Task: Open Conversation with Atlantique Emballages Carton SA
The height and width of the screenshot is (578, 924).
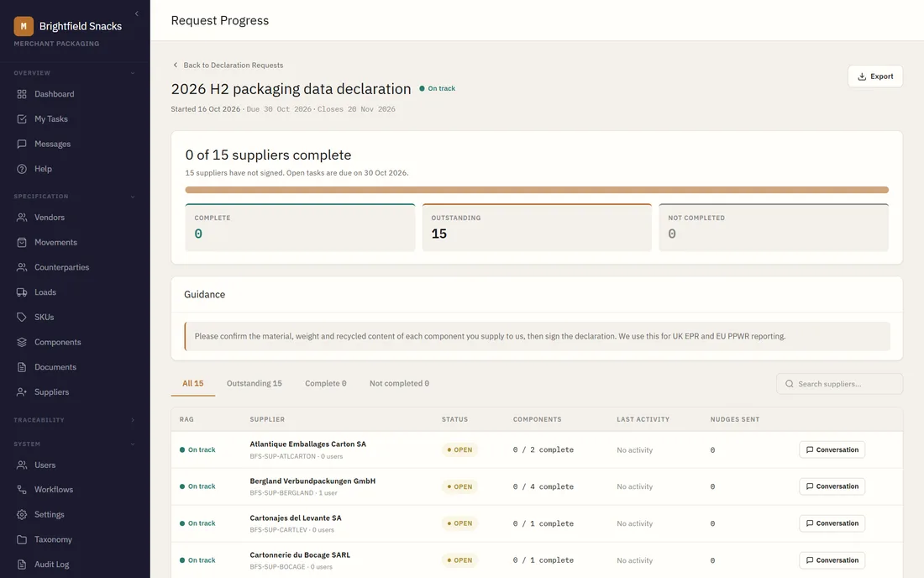Action: 832,449
